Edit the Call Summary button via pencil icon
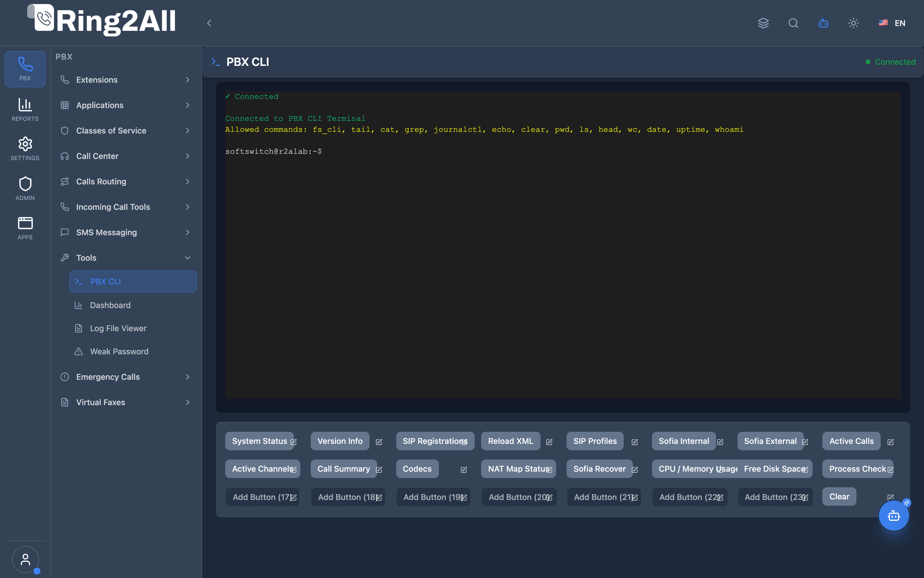The height and width of the screenshot is (578, 924). [x=379, y=470]
